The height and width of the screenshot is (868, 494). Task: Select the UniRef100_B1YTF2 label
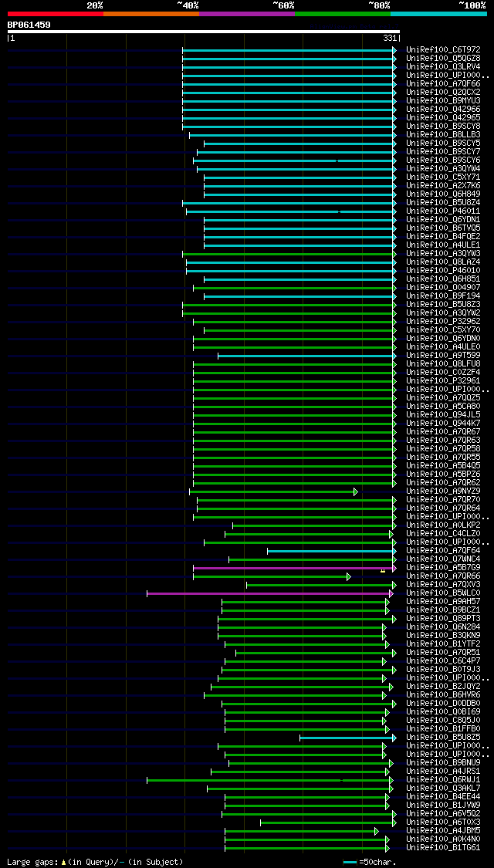point(443,644)
